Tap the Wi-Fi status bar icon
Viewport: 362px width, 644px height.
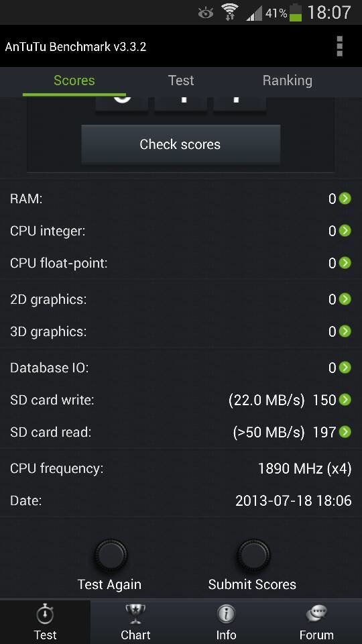pos(230,12)
